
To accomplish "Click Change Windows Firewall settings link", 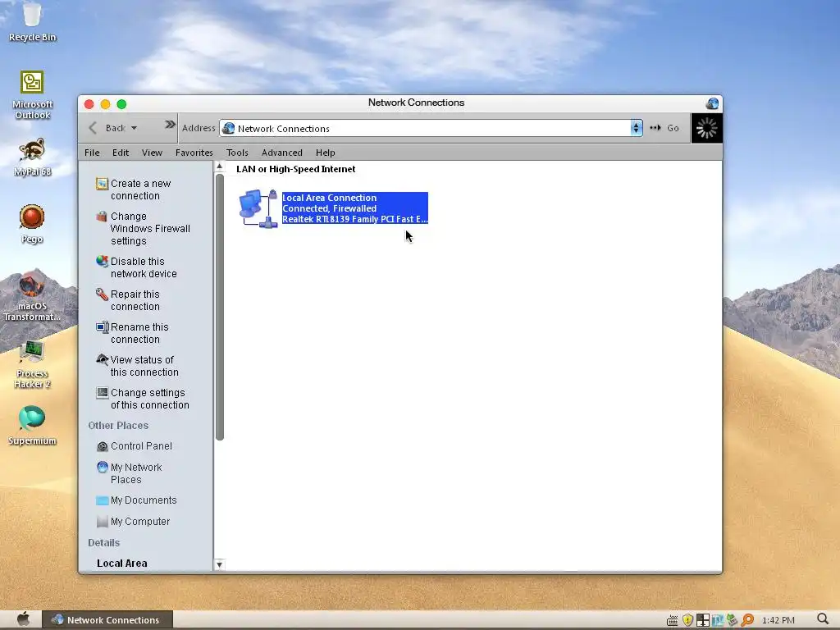I will click(150, 229).
